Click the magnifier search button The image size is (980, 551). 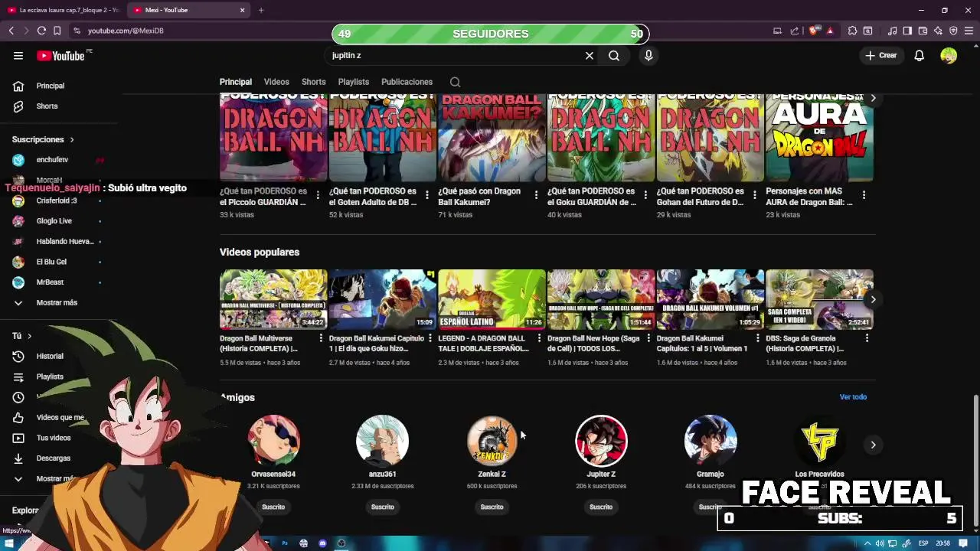614,55
